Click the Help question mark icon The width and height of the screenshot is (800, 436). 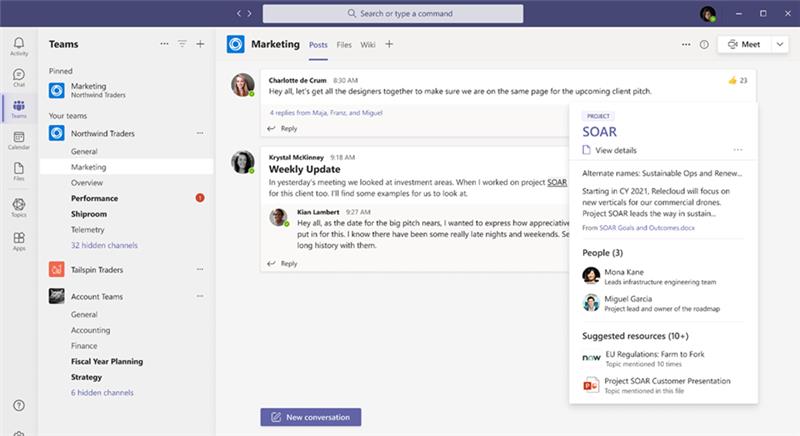click(19, 405)
